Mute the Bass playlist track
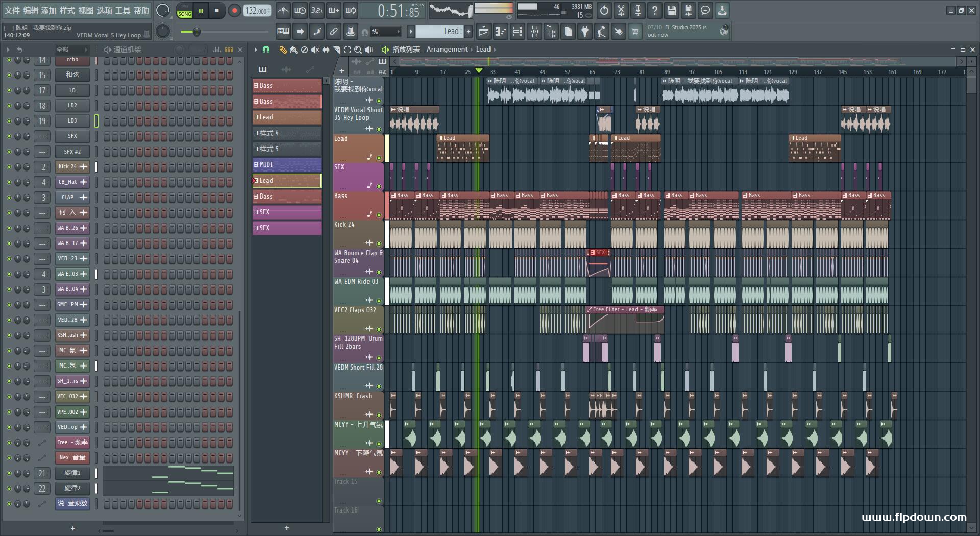The height and width of the screenshot is (536, 980). coord(379,215)
